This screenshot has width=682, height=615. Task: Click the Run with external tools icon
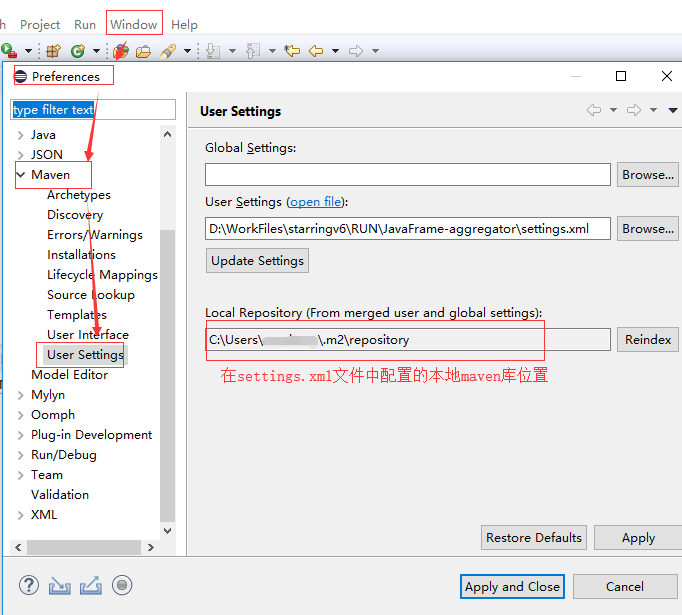click(9, 51)
